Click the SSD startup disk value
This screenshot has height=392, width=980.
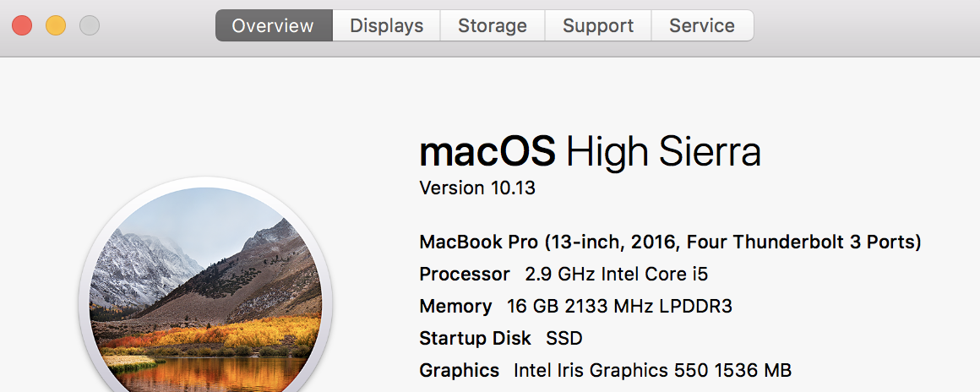pyautogui.click(x=564, y=339)
